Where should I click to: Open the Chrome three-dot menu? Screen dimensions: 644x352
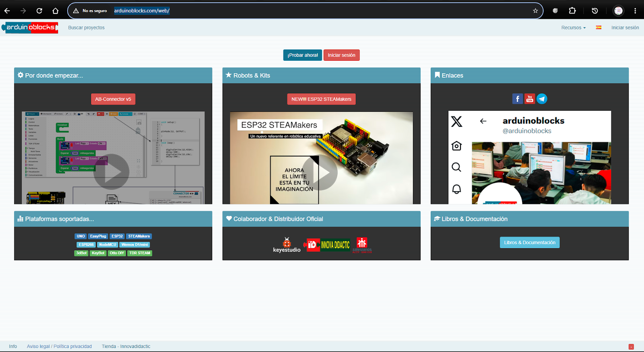(635, 11)
